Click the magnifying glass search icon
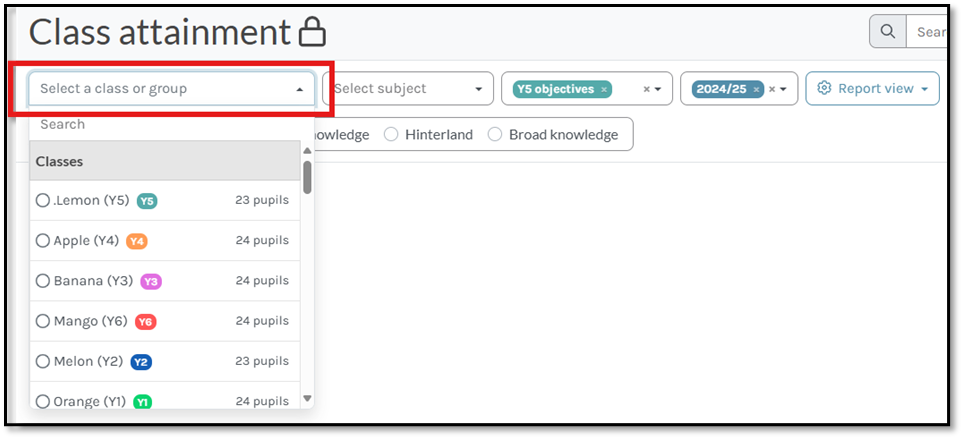Viewport: 963px width, 439px height. (x=887, y=32)
